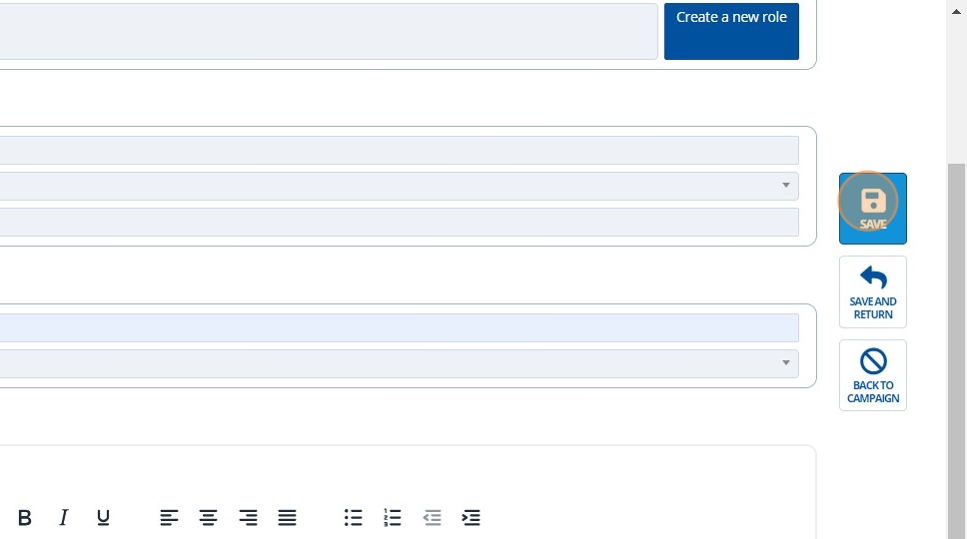Decrease the indent level

(432, 517)
